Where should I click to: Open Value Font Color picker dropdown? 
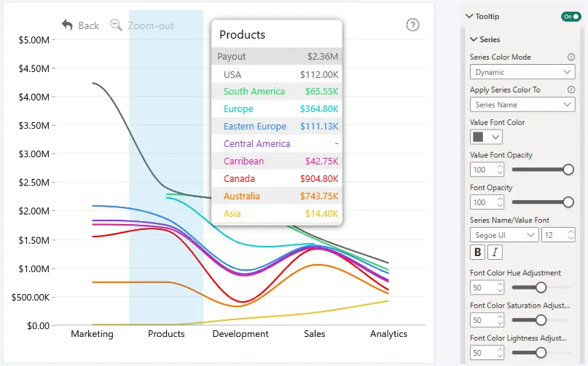(x=486, y=137)
